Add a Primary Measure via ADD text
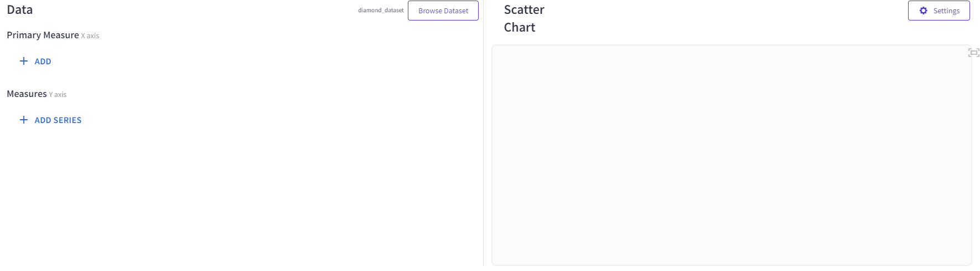 pos(43,62)
